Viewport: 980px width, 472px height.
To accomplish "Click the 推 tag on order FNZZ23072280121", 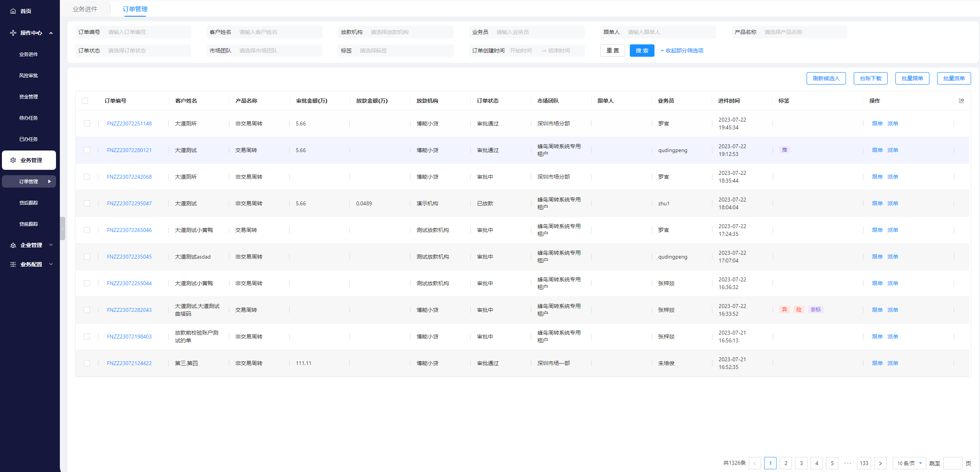I will point(785,150).
